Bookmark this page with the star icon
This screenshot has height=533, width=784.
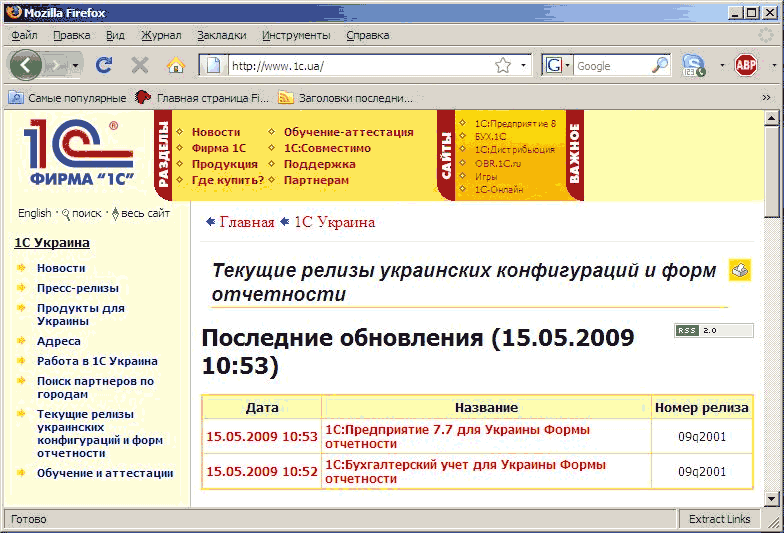click(502, 66)
